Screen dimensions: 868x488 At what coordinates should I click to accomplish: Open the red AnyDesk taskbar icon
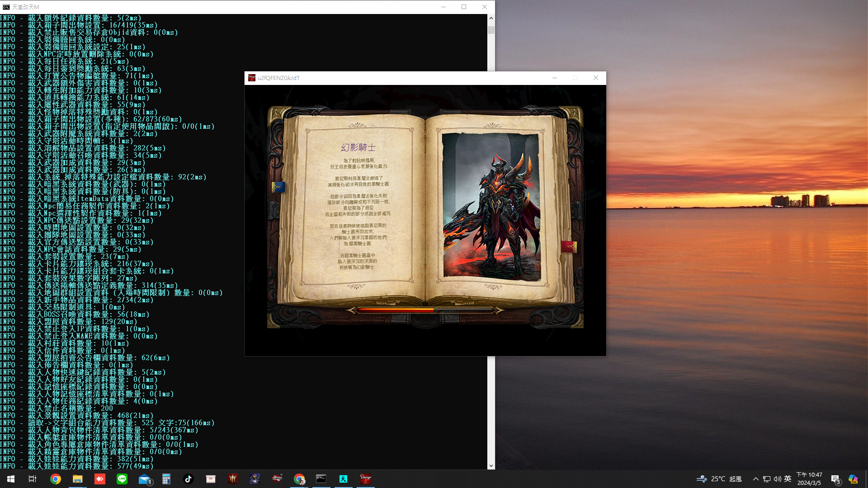pos(100,479)
